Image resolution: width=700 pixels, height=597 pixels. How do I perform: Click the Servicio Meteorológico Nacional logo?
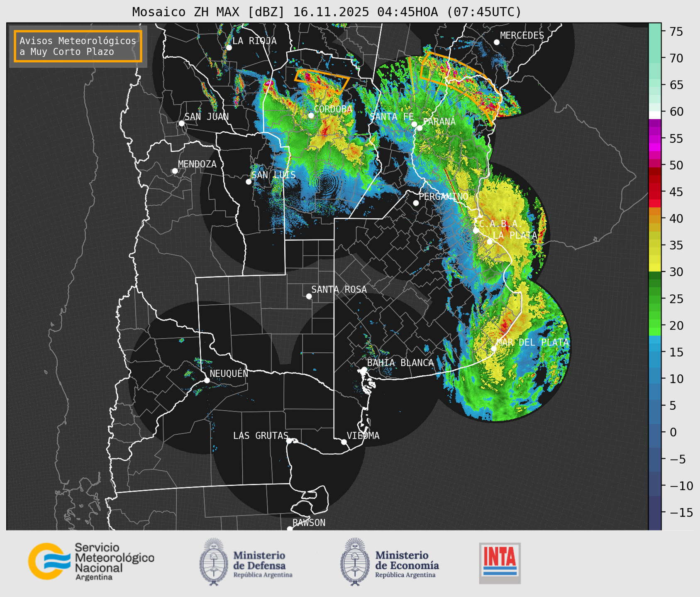(x=91, y=561)
